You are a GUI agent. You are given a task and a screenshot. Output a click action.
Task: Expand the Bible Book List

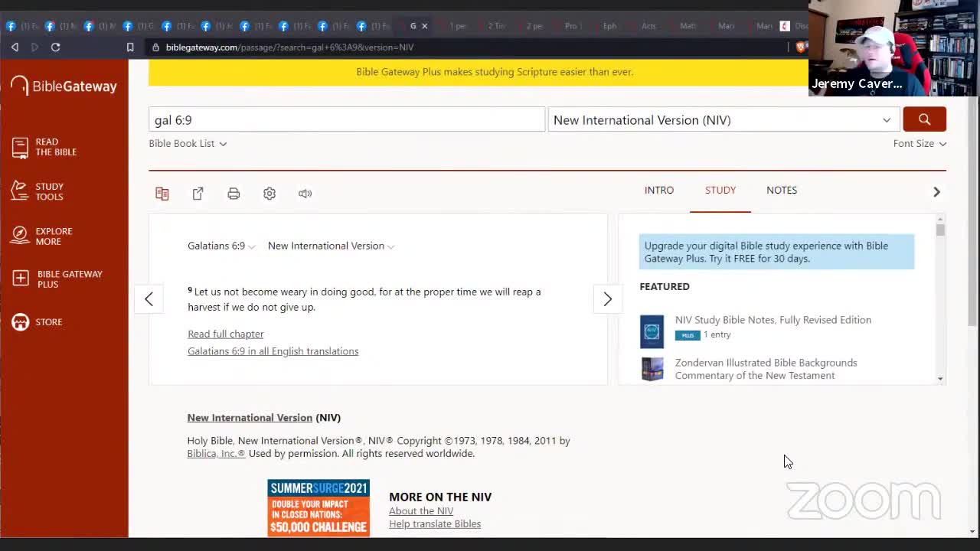tap(188, 144)
